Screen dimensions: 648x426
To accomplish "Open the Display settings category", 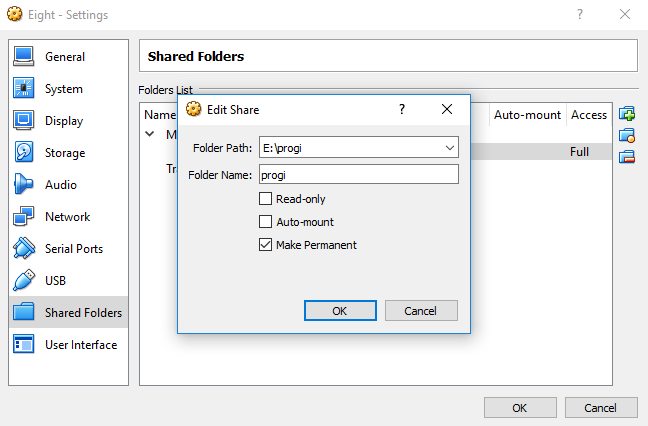I will 68,121.
